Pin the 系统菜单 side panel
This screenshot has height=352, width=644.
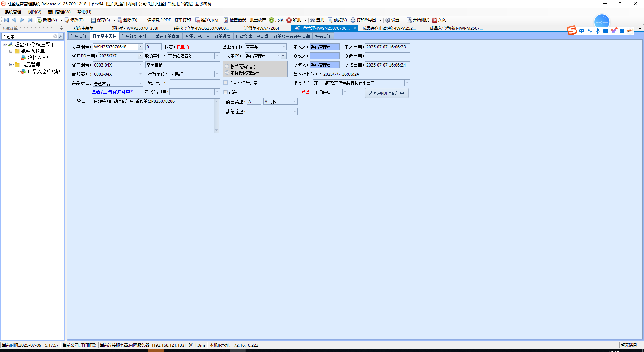tap(61, 28)
